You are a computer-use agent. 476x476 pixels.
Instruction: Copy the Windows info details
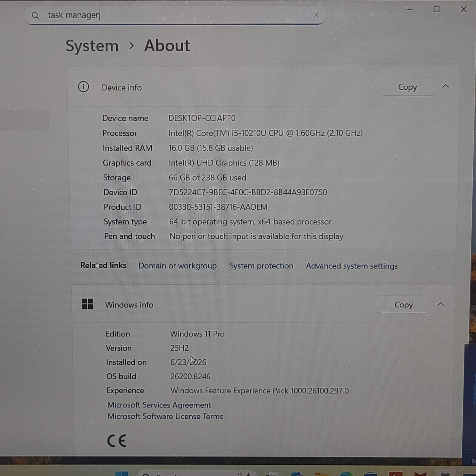pos(403,305)
